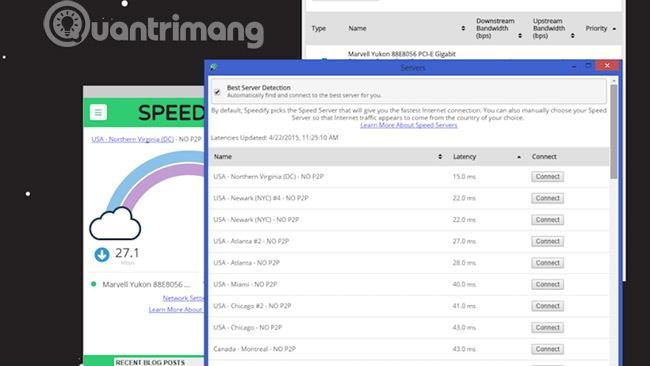Open the Speedify hamburger menu

pos(98,112)
